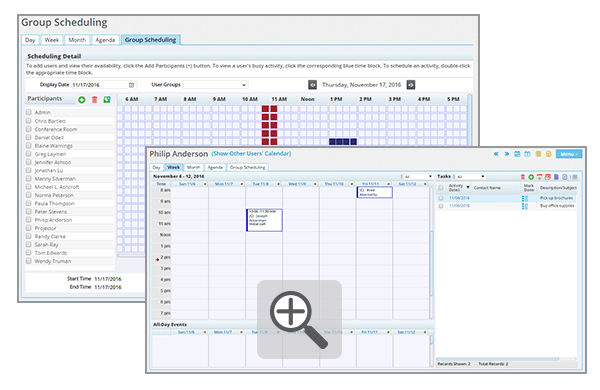The width and height of the screenshot is (600, 390).
Task: Click red calendar-with-plus icon in Tasks toolbar
Action: [x=540, y=177]
